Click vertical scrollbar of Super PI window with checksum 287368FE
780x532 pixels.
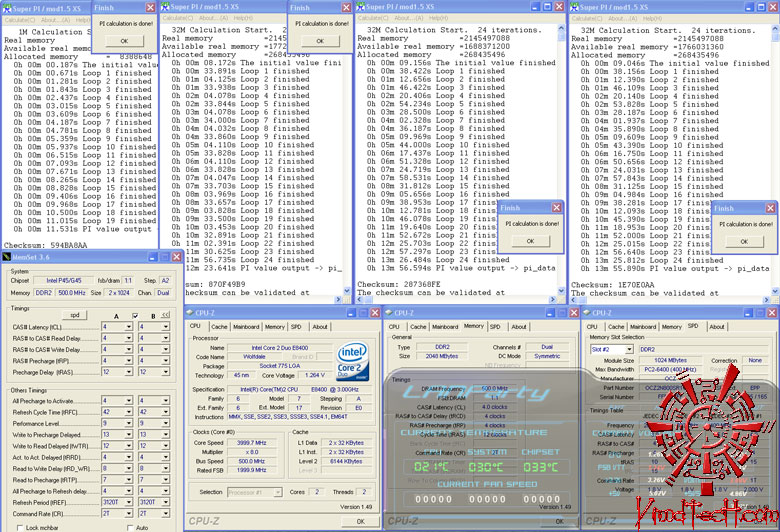(562, 160)
